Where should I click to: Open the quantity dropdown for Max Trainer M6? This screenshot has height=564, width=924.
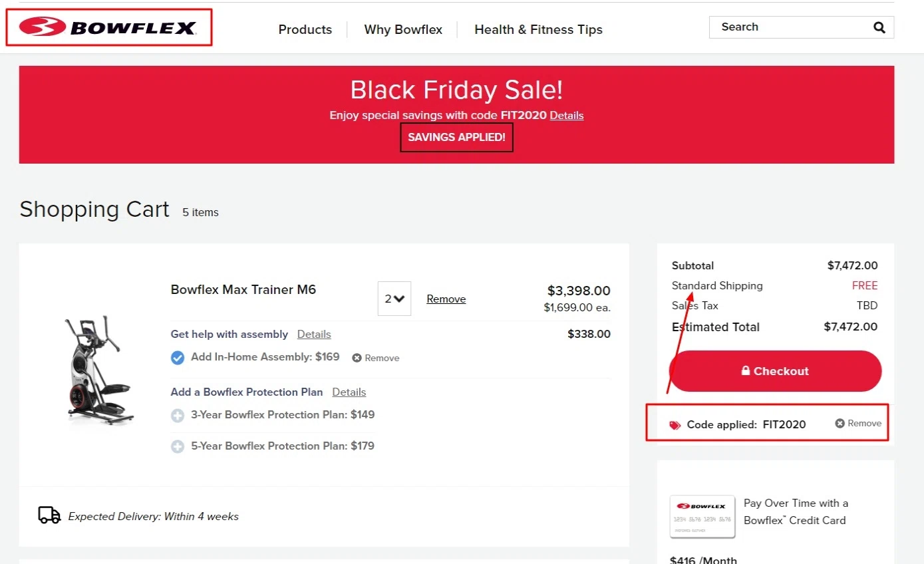394,299
